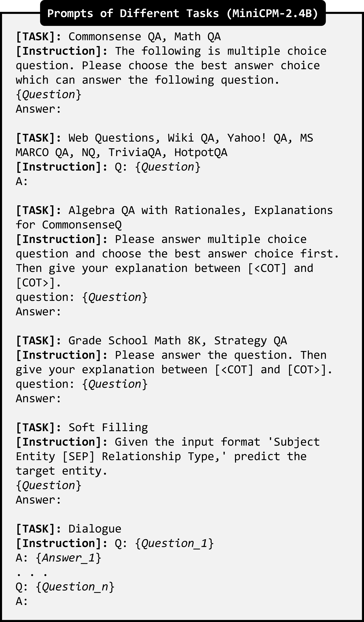
Task: Click 'for CommonsenseQ' text line
Action: tap(69, 225)
